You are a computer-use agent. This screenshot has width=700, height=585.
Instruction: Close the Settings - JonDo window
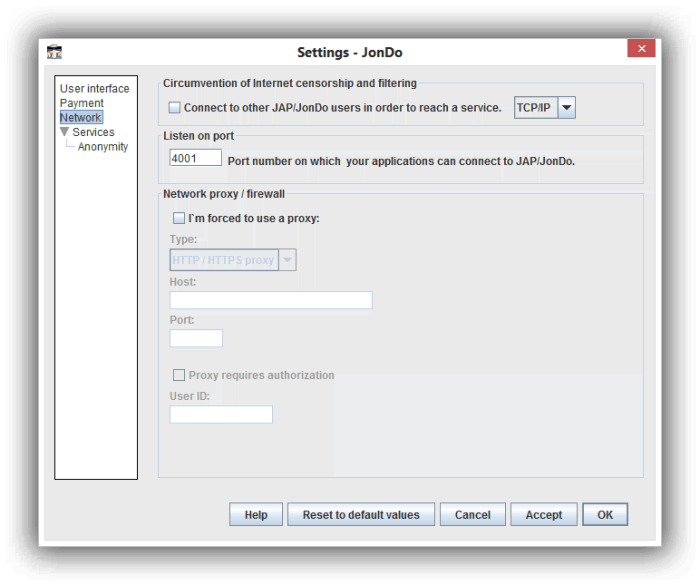coord(641,48)
